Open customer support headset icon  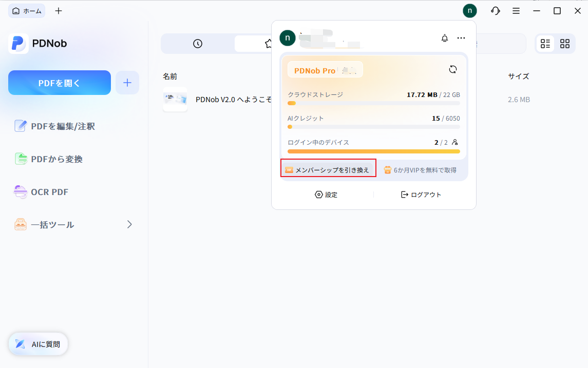pos(496,11)
